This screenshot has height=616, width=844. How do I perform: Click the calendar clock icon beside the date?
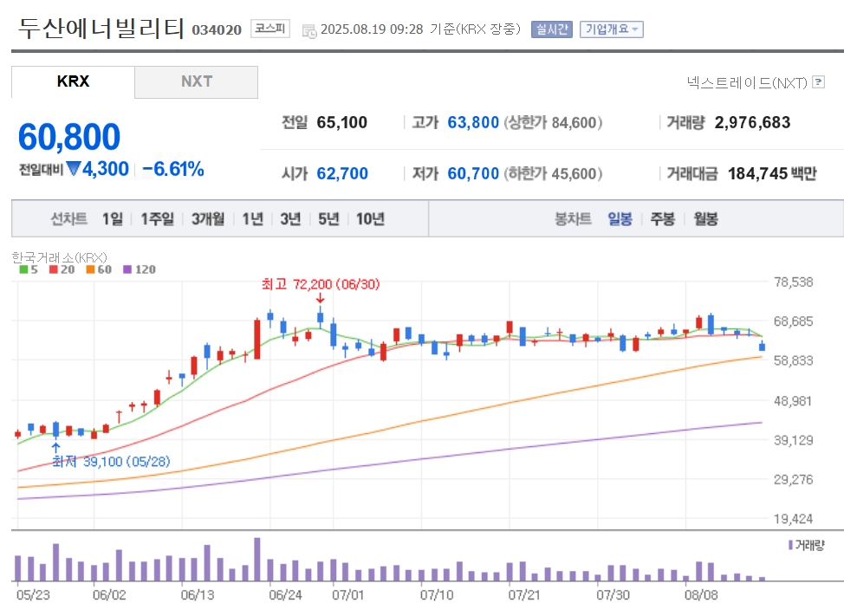pos(309,30)
